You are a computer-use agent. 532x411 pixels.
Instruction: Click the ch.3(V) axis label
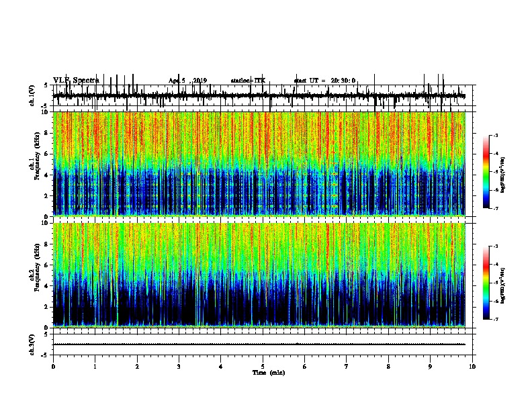pos(32,345)
